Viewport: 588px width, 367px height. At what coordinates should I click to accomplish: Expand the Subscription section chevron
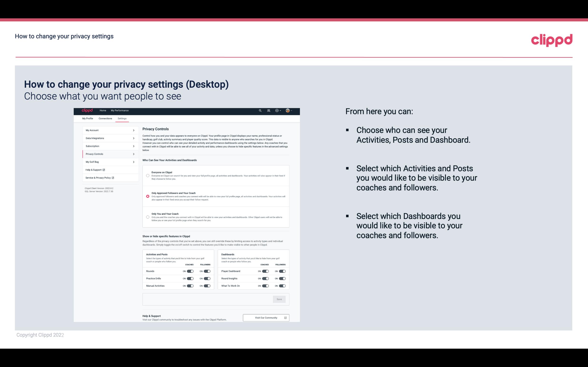tap(134, 146)
